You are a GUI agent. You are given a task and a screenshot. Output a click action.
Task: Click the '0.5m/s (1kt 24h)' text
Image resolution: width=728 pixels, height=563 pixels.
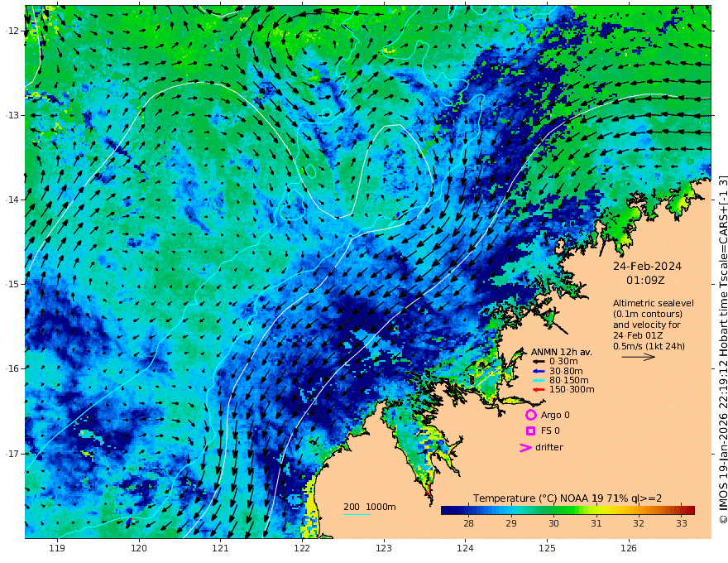649,346
